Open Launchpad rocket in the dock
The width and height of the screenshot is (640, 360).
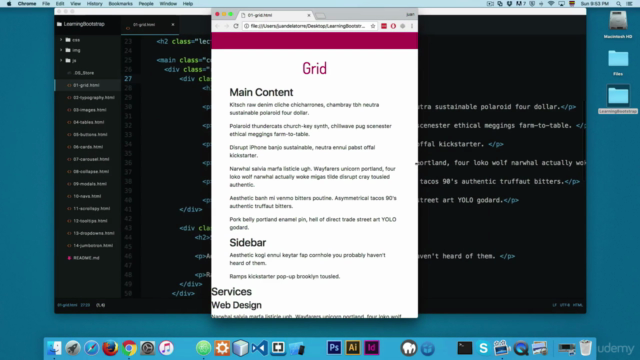tap(73, 348)
